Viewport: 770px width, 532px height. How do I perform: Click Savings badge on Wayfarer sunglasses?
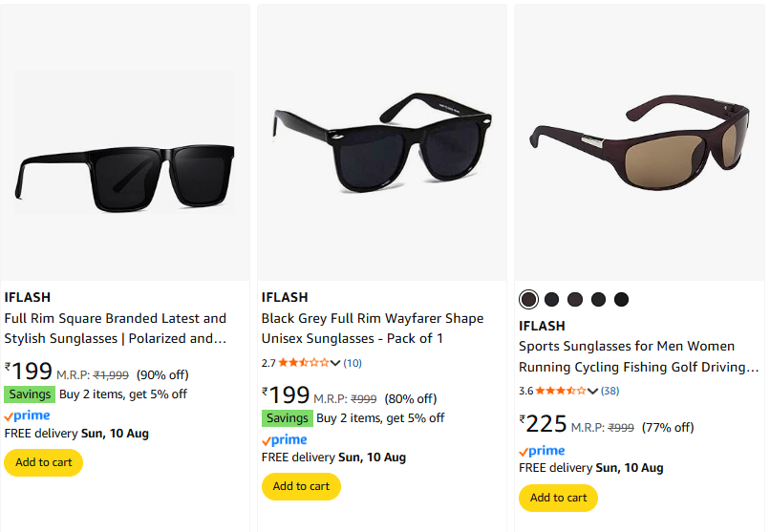[x=287, y=418]
